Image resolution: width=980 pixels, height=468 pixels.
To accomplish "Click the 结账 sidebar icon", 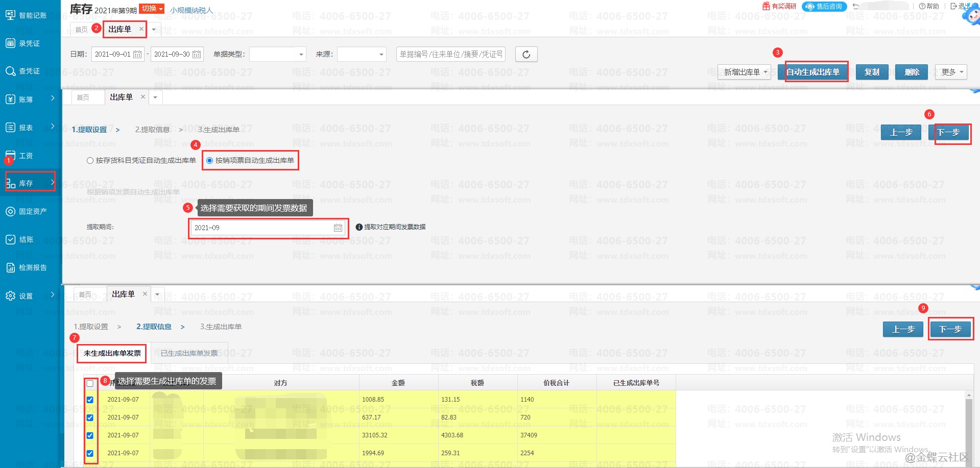I will 10,239.
